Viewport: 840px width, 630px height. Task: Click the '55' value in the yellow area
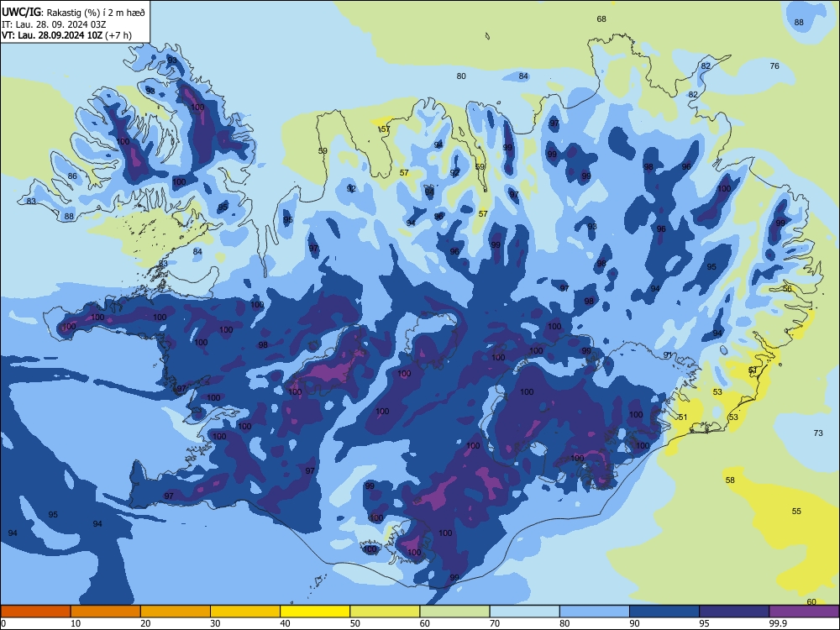click(796, 511)
